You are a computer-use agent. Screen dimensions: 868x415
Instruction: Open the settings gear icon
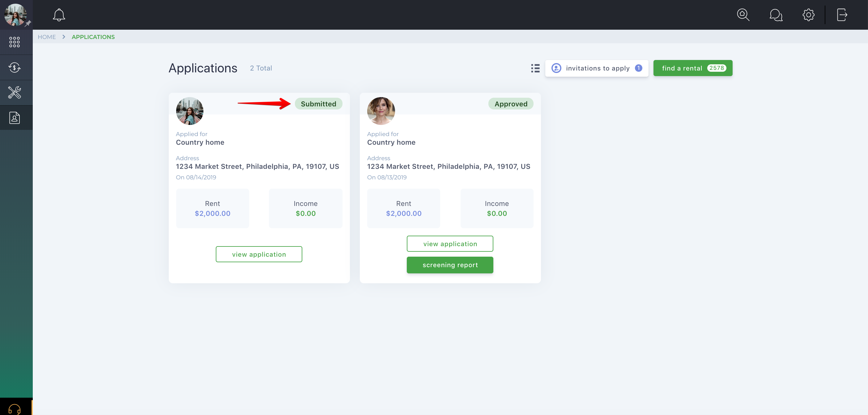point(808,15)
